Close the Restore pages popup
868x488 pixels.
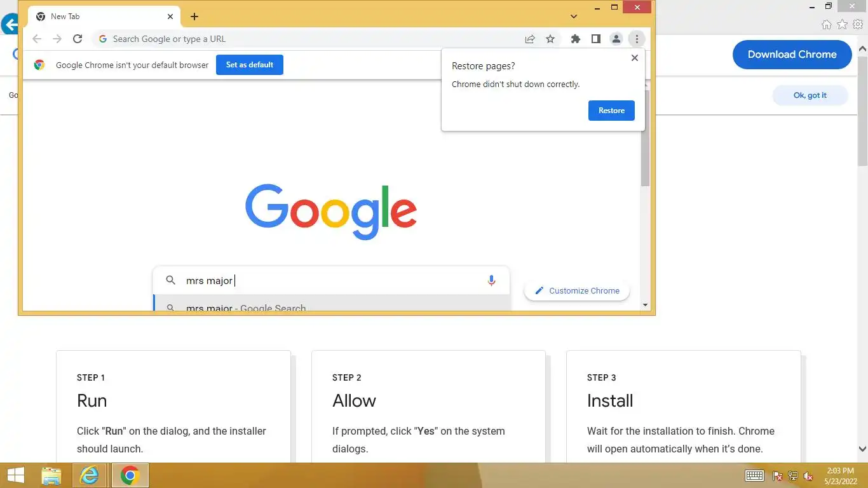coord(634,58)
